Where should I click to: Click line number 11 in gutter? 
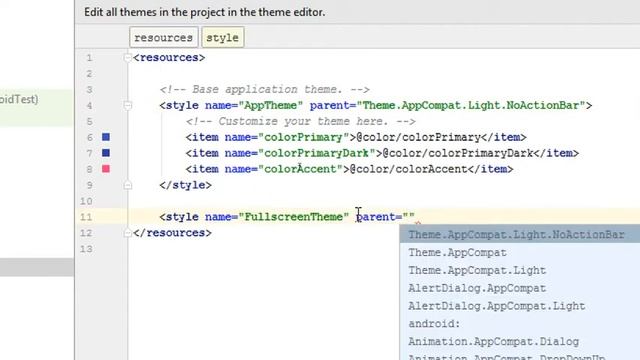pyautogui.click(x=86, y=217)
